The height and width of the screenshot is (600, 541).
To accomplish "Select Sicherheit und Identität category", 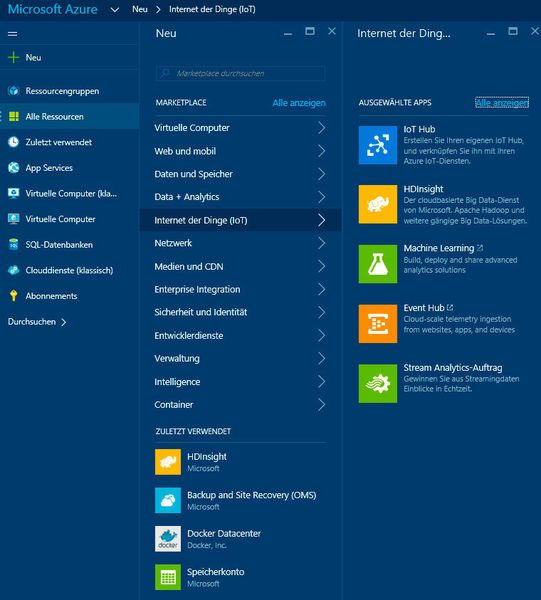I will click(241, 312).
